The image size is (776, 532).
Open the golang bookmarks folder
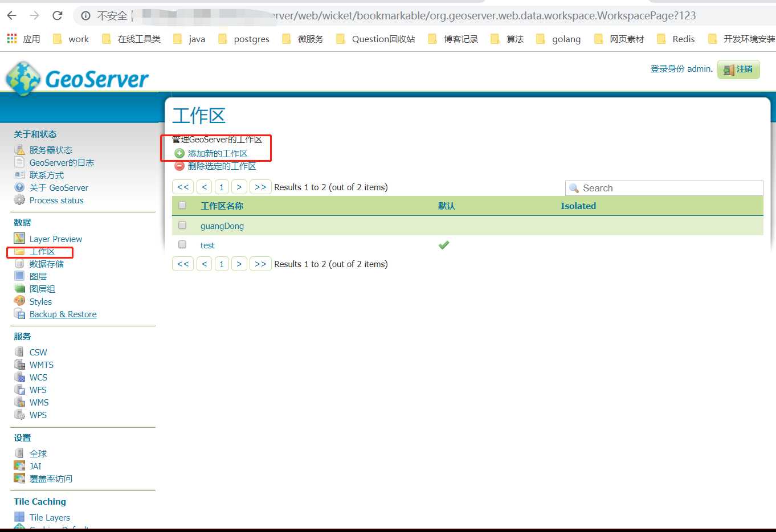tap(558, 39)
